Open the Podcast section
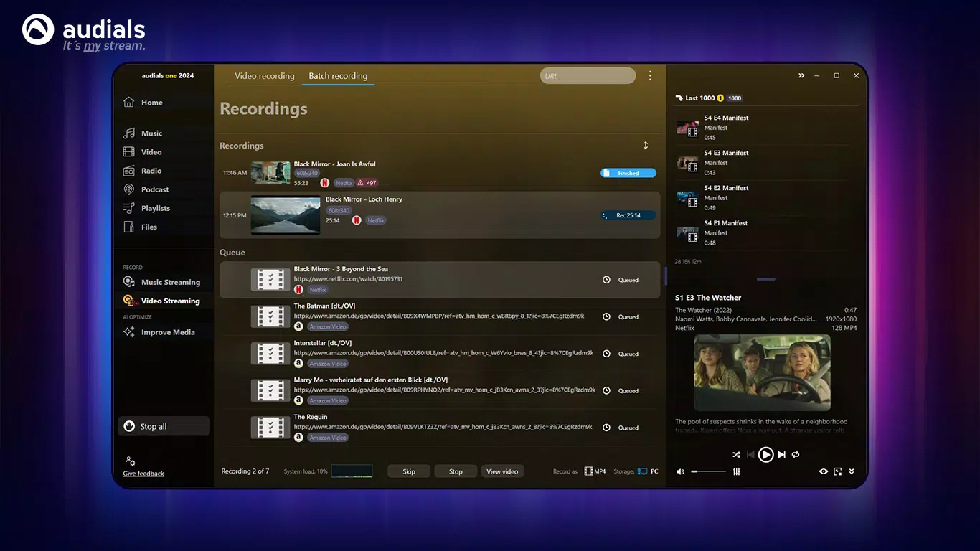Viewport: 980px width, 551px height. click(146, 189)
